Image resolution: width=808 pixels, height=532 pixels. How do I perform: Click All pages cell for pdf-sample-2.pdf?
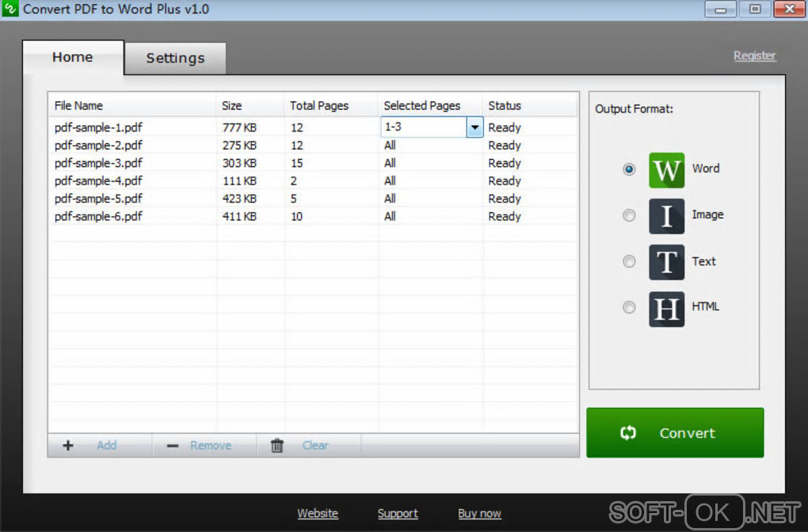point(390,145)
